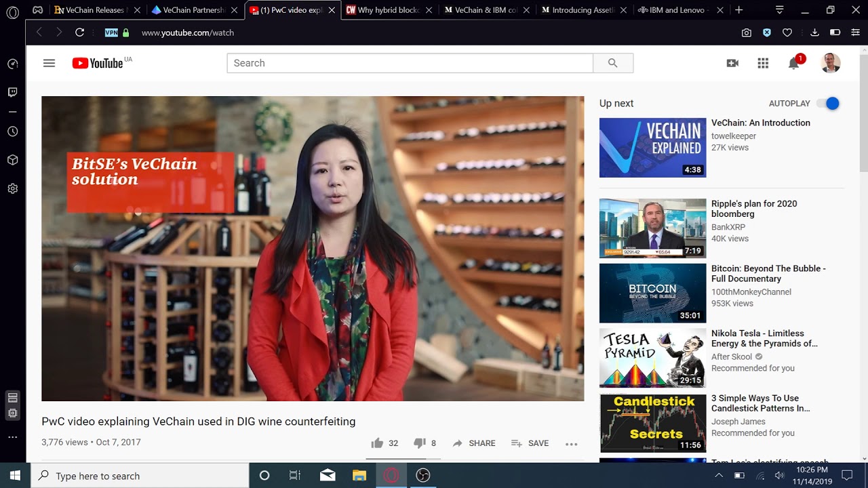Click the SHARE button
The image size is (868, 488).
point(474,443)
